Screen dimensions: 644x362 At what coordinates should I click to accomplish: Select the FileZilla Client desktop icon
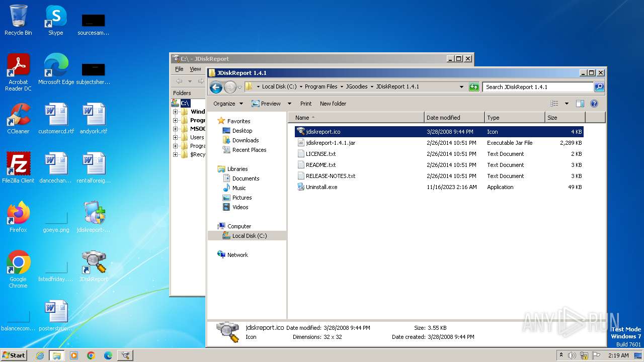[18, 168]
